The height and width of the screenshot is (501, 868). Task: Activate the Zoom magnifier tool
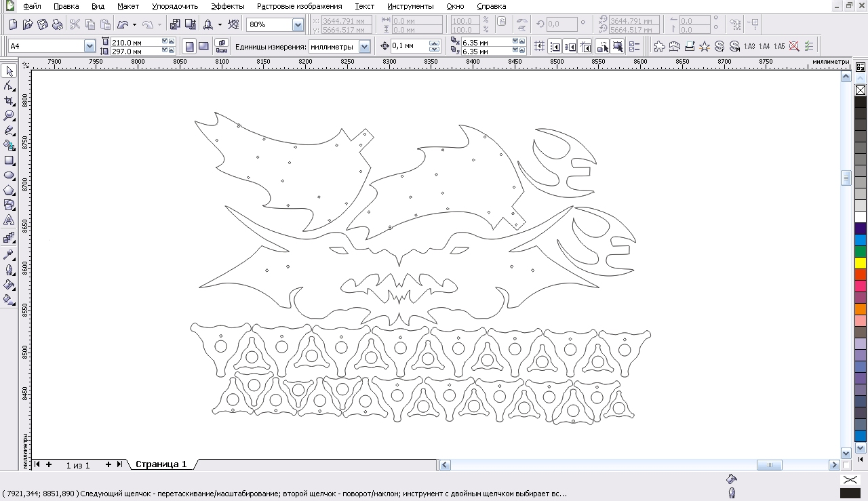coord(9,116)
